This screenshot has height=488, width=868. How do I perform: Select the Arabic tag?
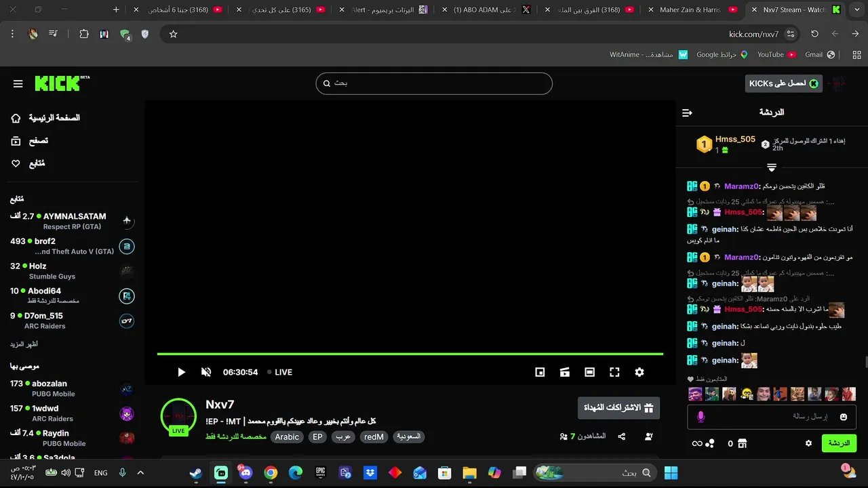click(287, 437)
